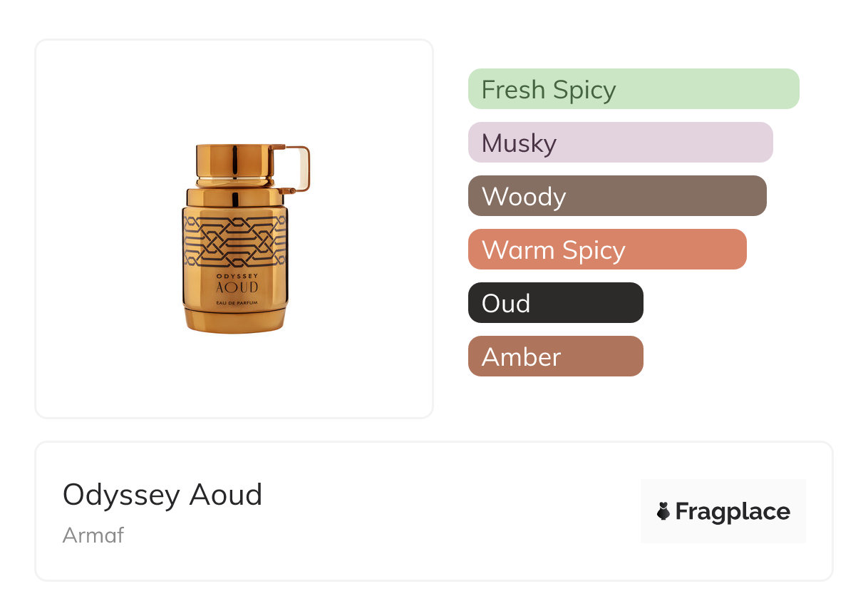Click the side handle clasp on bottle
The height and width of the screenshot is (616, 868).
pos(299,168)
